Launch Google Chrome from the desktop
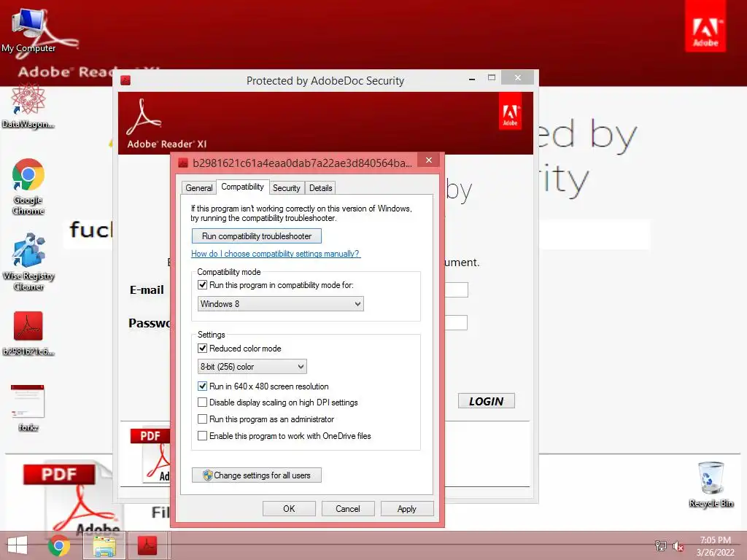The height and width of the screenshot is (560, 747). click(x=28, y=187)
